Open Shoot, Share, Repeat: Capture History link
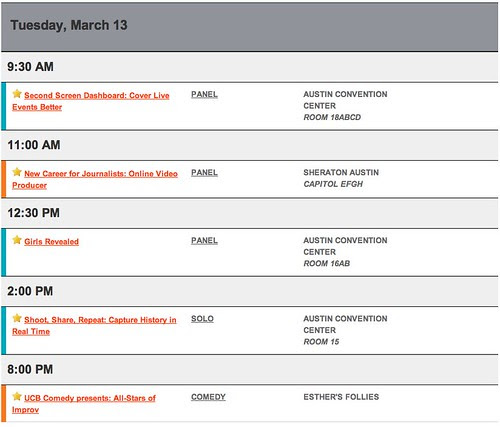This screenshot has height=427, width=500. pos(94,326)
